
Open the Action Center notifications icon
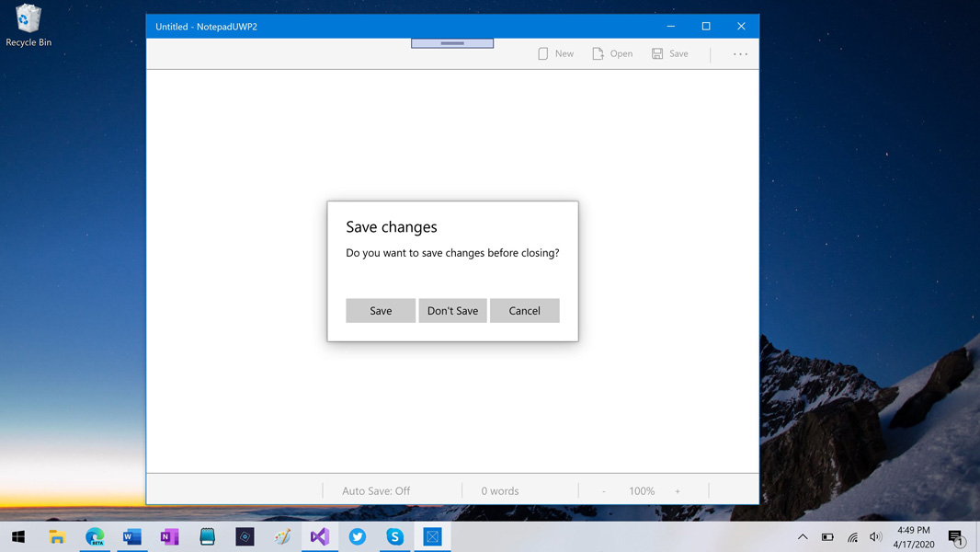click(956, 537)
